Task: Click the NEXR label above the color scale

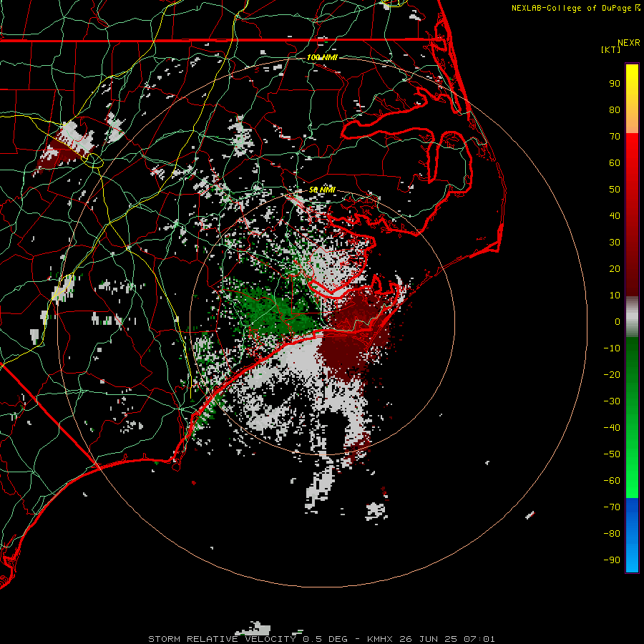Action: tap(628, 43)
